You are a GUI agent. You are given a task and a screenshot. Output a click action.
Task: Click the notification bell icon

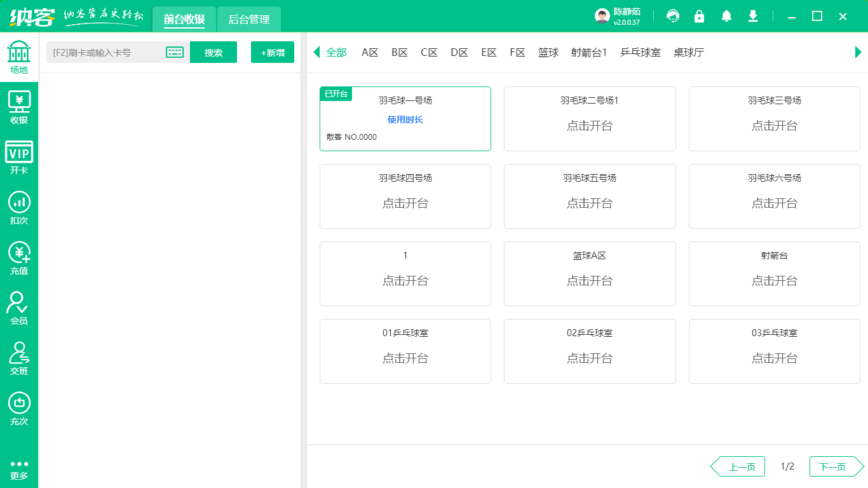726,16
